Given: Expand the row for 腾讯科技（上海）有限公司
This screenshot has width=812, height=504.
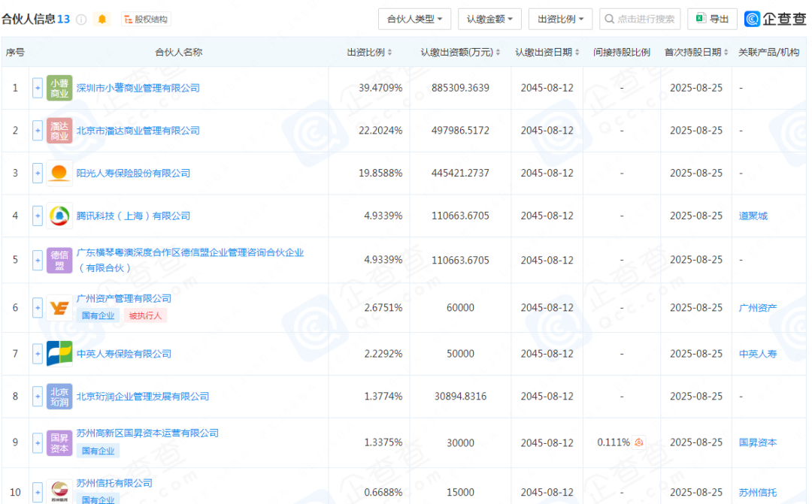Looking at the screenshot, I should pyautogui.click(x=38, y=216).
